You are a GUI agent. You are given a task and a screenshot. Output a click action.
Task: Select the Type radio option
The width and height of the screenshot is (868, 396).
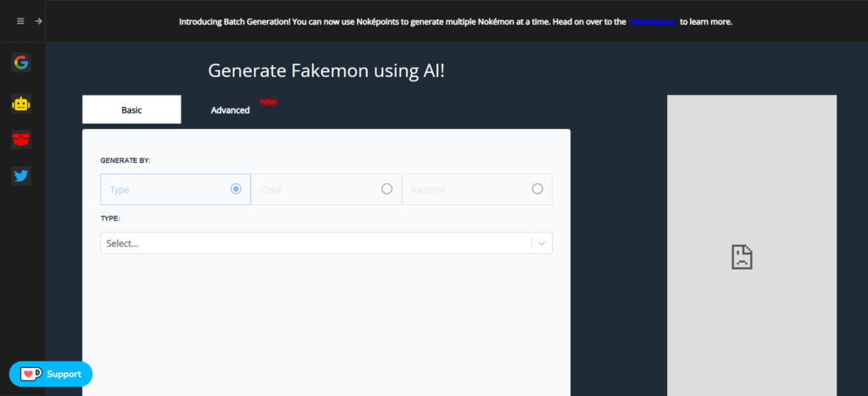236,189
